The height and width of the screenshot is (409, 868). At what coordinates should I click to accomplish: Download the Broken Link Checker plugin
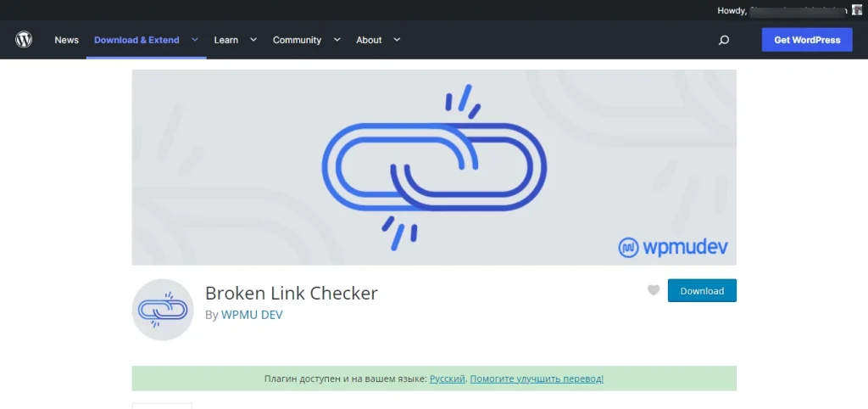702,290
